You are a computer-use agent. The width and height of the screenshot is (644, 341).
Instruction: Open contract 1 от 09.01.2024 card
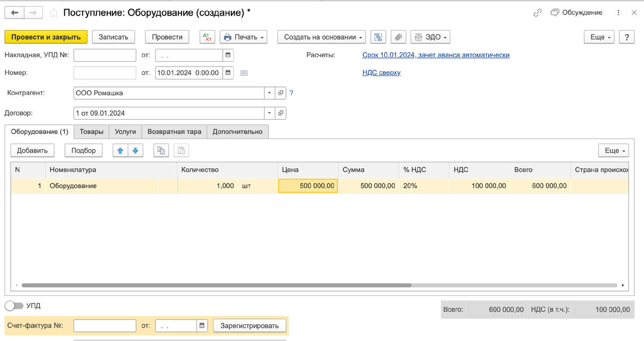pyautogui.click(x=281, y=113)
